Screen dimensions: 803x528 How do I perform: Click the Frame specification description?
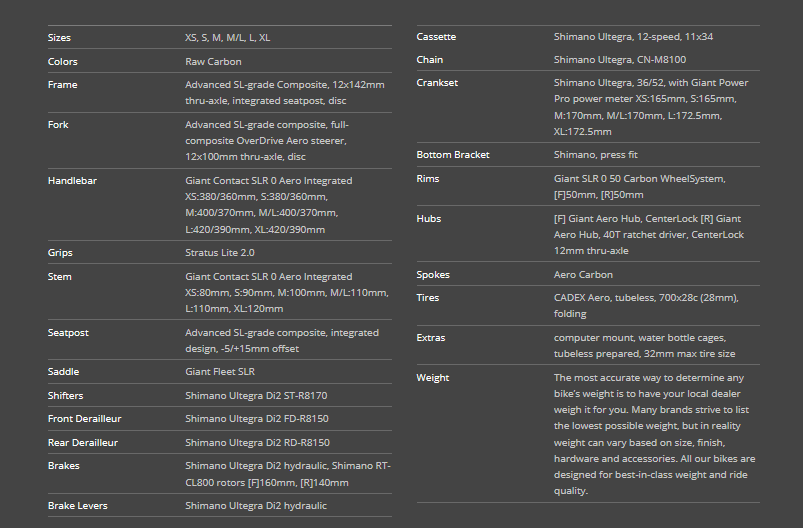pyautogui.click(x=285, y=93)
